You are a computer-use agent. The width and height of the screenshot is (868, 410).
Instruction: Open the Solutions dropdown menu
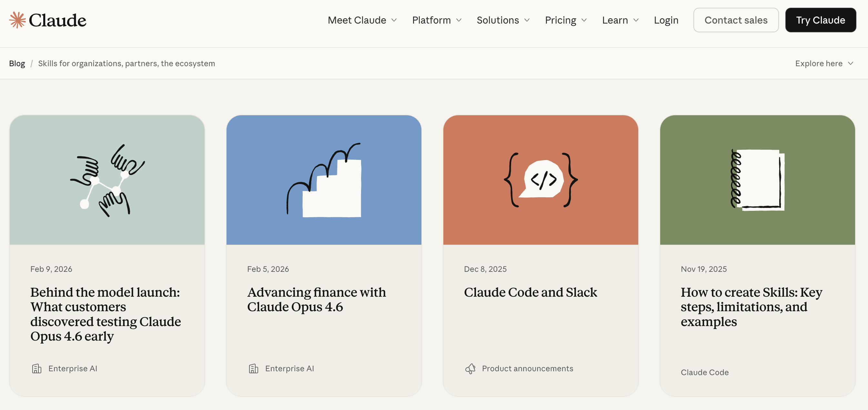tap(503, 20)
